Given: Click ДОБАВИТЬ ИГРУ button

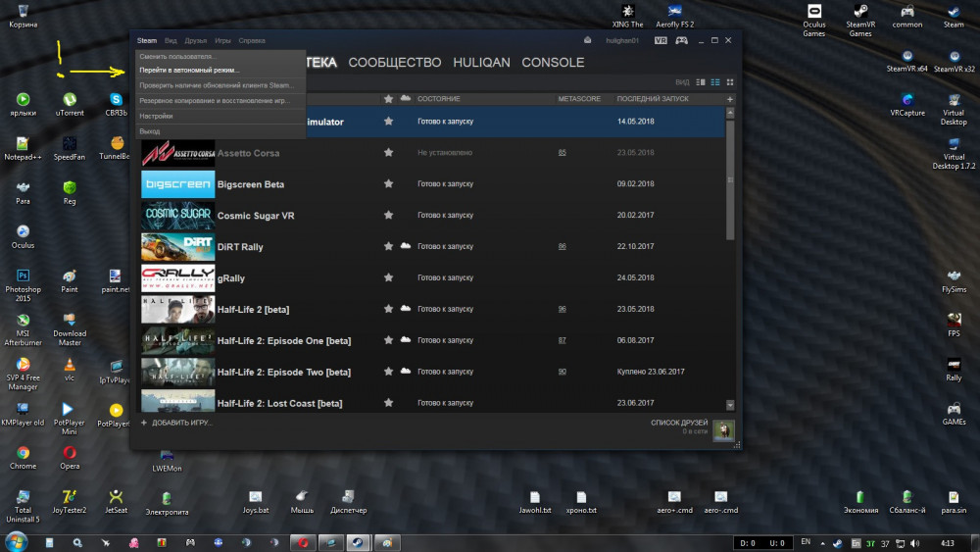Looking at the screenshot, I should tap(176, 423).
